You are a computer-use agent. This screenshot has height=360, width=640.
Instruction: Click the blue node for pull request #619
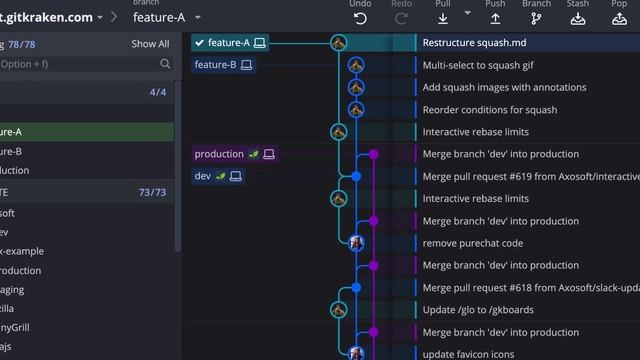(356, 176)
